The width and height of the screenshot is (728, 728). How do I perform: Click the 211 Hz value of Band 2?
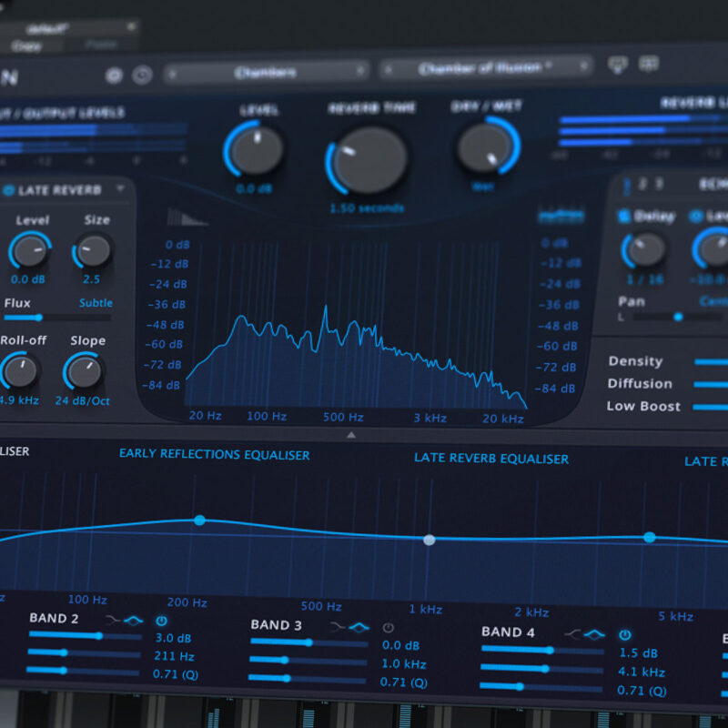[x=174, y=656]
